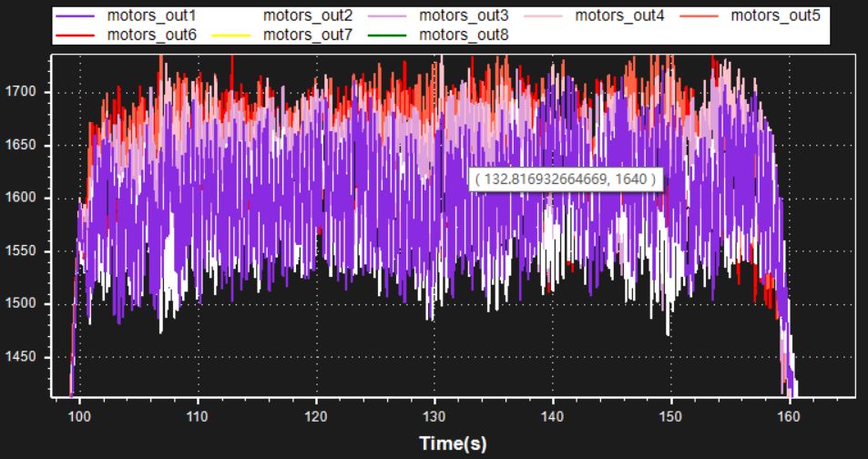Click the data tooltip showing 1640
868x459 pixels.
point(566,179)
